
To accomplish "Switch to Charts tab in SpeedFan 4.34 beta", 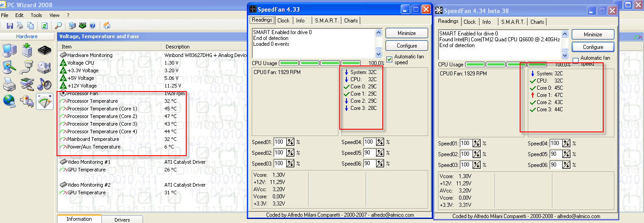I will (537, 22).
